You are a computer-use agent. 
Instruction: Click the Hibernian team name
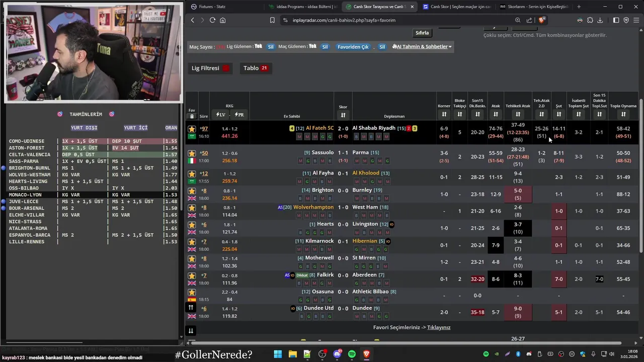tap(365, 241)
